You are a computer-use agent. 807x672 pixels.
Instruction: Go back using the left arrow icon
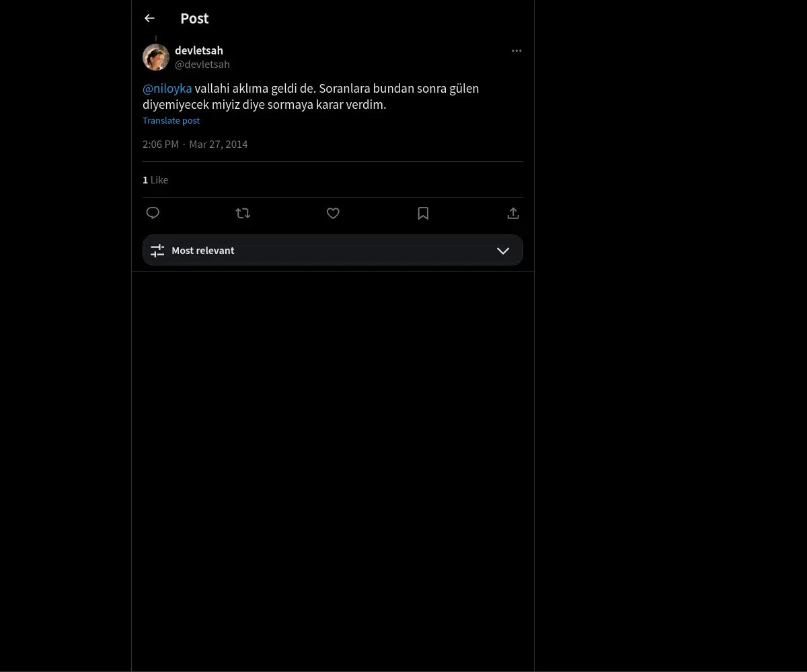click(x=149, y=18)
